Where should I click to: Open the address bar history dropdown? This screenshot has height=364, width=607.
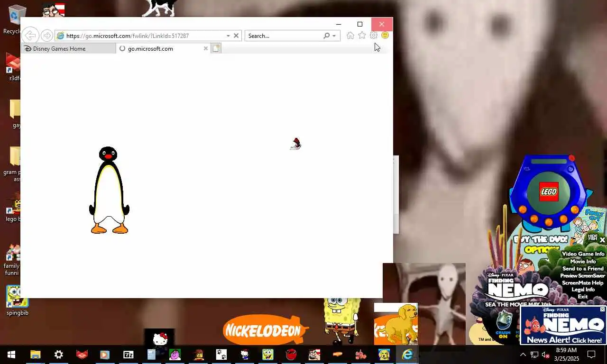(228, 36)
